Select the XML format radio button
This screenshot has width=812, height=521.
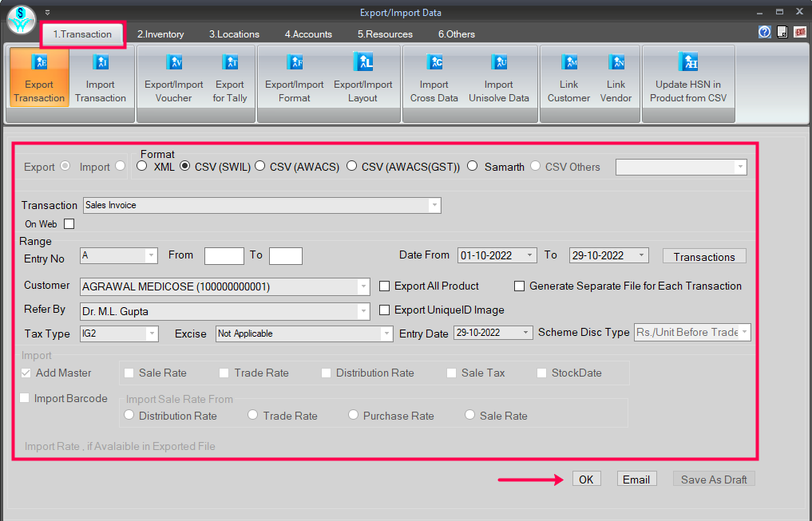142,166
